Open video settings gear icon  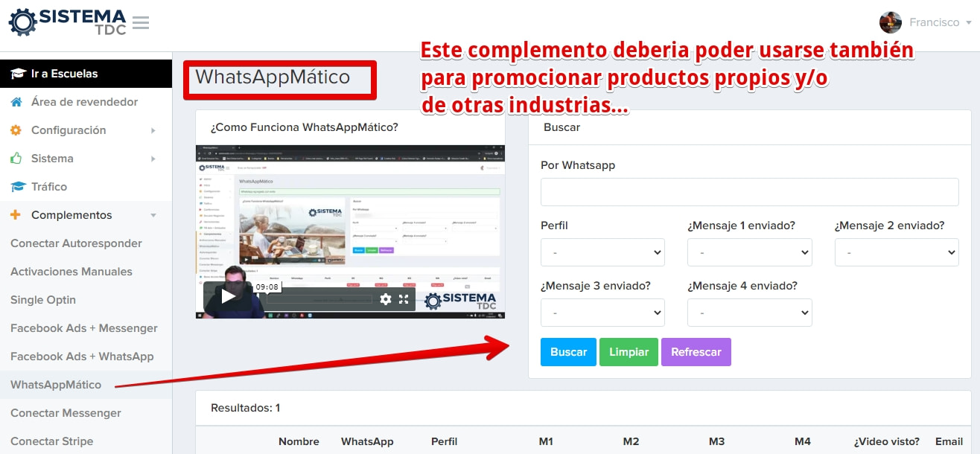[x=386, y=299]
